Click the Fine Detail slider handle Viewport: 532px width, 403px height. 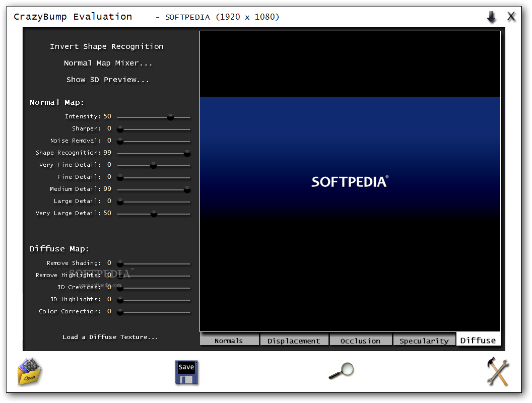click(120, 177)
